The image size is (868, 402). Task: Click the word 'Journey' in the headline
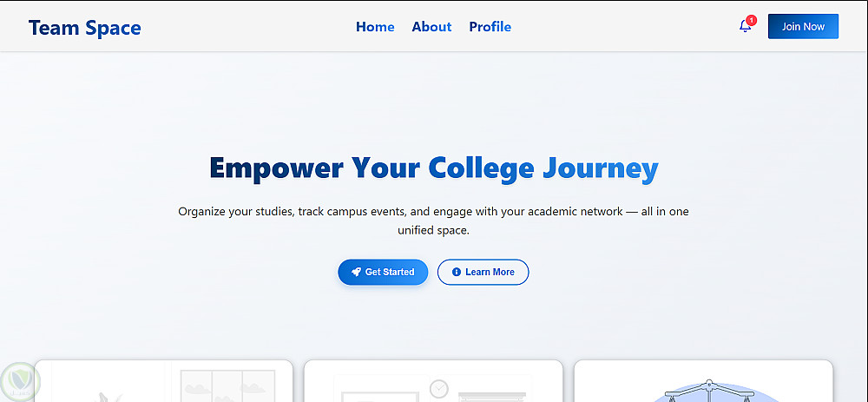click(600, 168)
